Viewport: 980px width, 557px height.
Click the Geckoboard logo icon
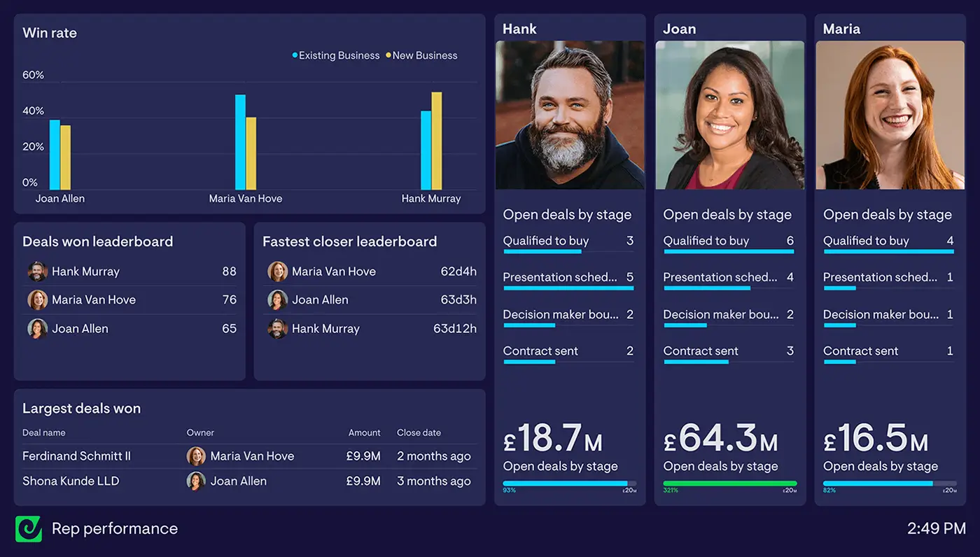point(29,529)
